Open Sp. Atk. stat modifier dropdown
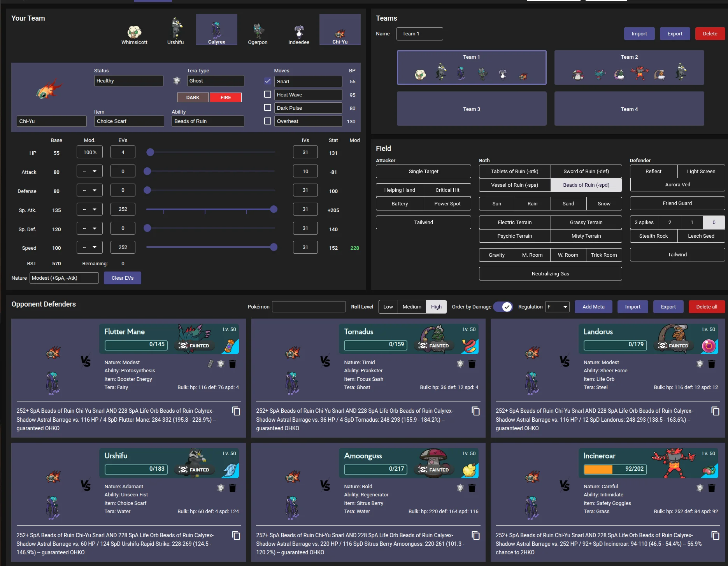 [89, 209]
